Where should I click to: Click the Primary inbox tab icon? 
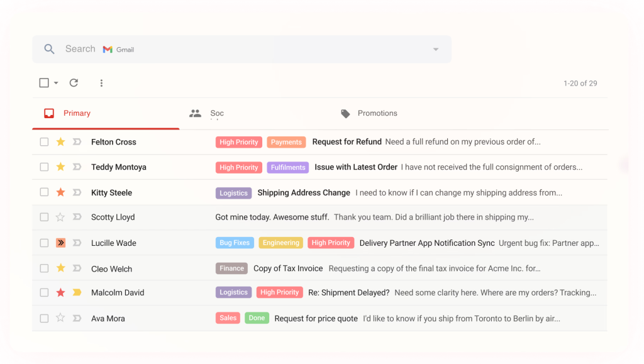(x=49, y=113)
